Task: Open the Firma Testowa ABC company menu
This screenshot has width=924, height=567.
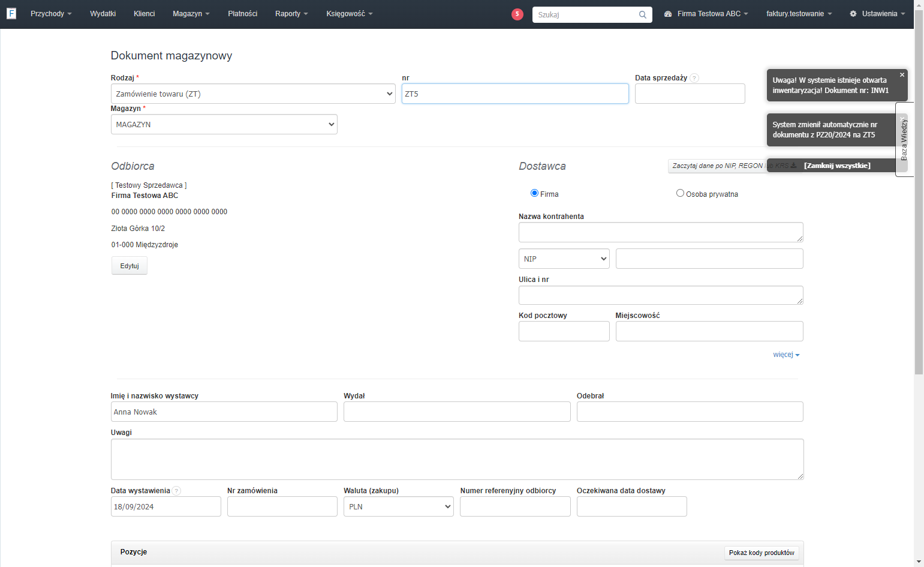Action: [706, 14]
